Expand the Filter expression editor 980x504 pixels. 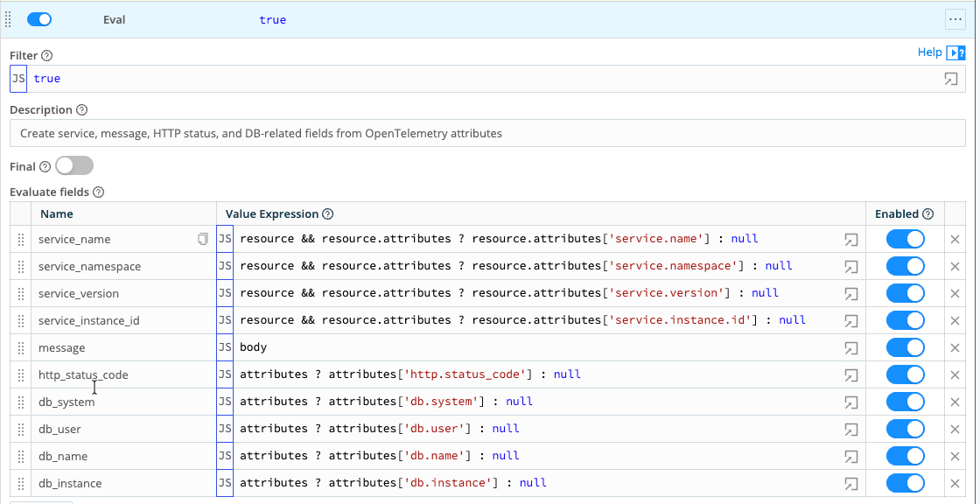pyautogui.click(x=950, y=79)
